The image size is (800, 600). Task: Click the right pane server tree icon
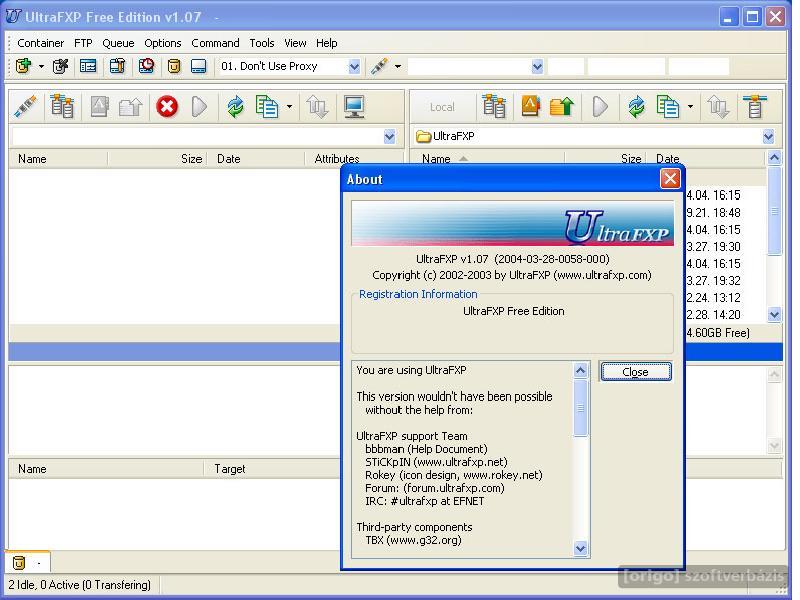(755, 107)
